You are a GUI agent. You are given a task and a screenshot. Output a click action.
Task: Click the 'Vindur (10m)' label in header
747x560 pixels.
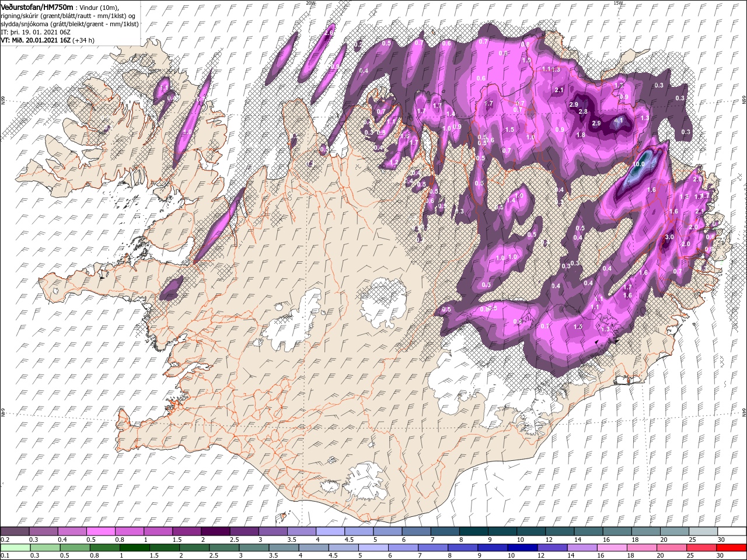point(98,7)
